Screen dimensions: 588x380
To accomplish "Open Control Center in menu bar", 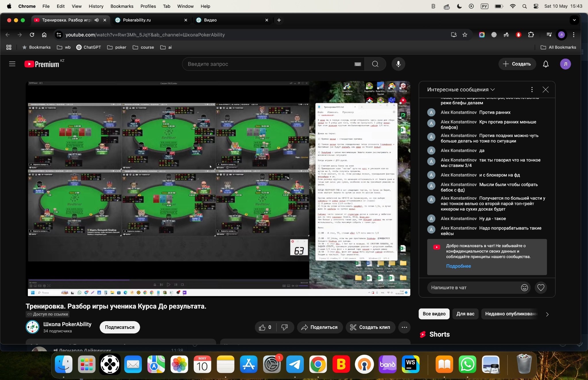I will coord(536,6).
